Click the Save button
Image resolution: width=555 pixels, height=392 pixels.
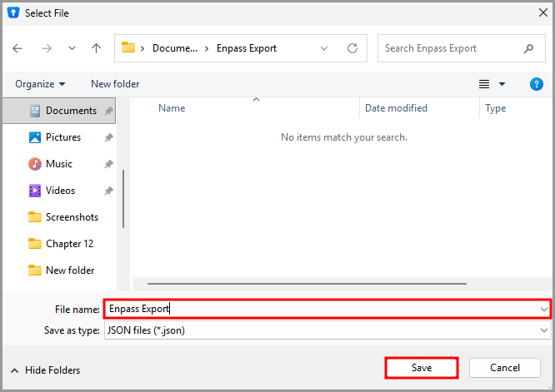pyautogui.click(x=422, y=368)
